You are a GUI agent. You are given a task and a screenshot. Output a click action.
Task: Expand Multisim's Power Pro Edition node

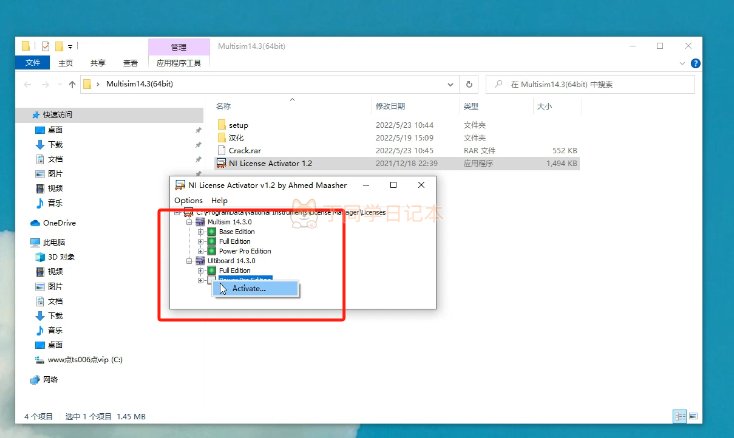200,251
